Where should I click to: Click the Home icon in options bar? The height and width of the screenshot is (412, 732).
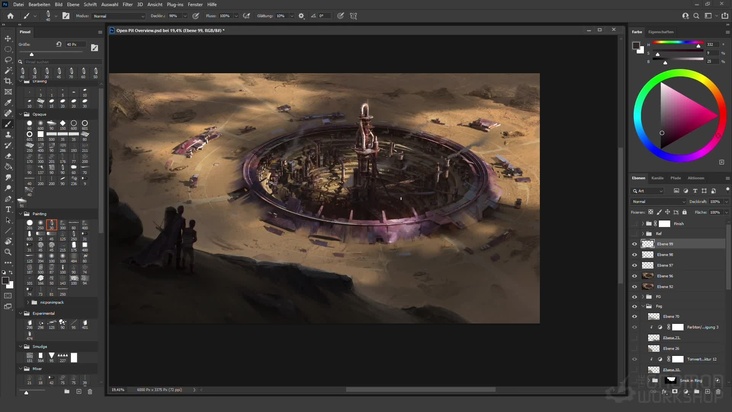[x=10, y=16]
